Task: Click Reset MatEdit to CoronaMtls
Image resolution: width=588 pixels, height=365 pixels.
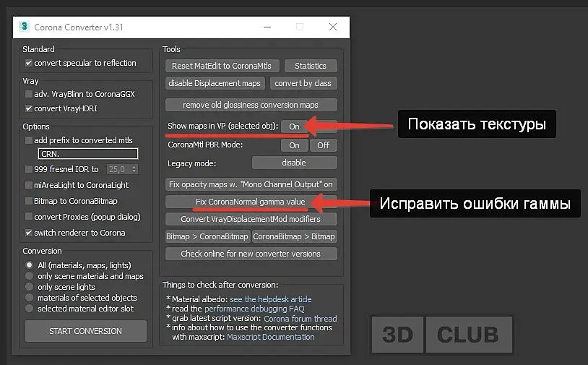Action: 222,66
